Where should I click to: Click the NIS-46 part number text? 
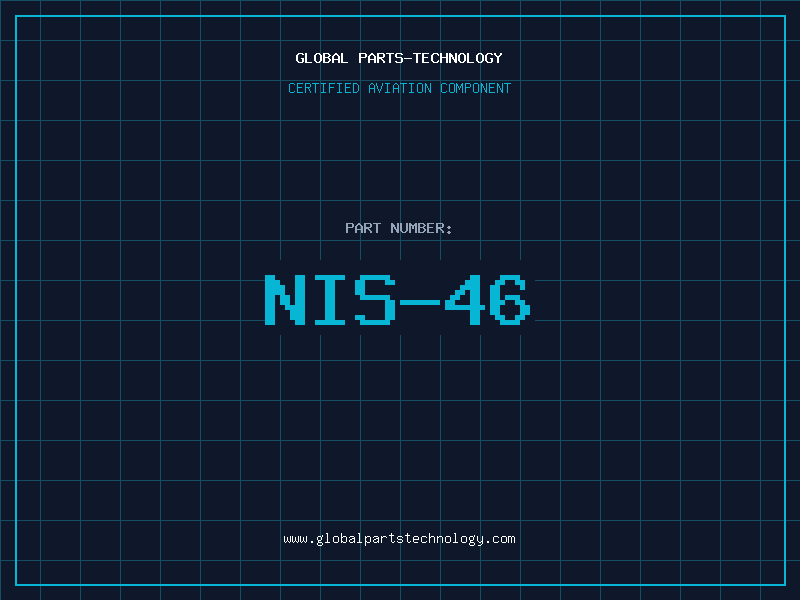pyautogui.click(x=399, y=300)
